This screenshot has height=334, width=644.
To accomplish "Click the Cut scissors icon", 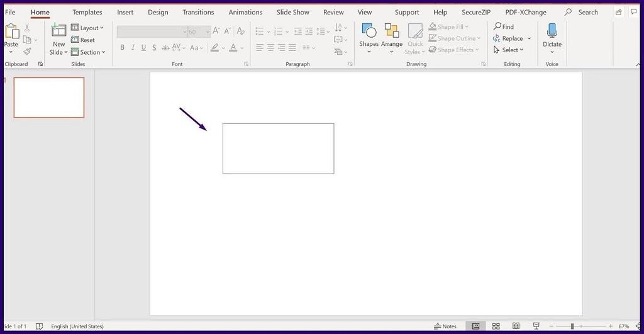I will 26,28.
